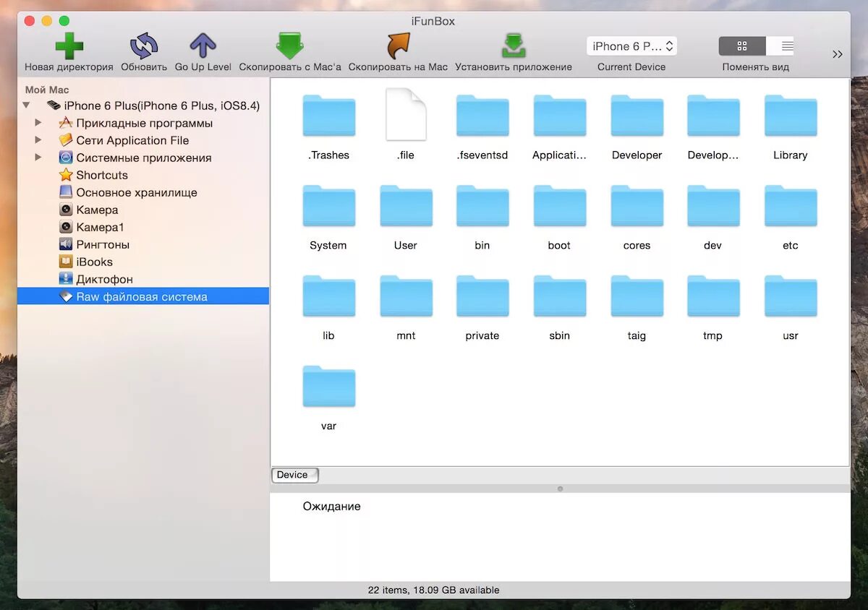This screenshot has height=610, width=868.
Task: Click the orange Скопировать на Mac arrow
Action: 398,46
